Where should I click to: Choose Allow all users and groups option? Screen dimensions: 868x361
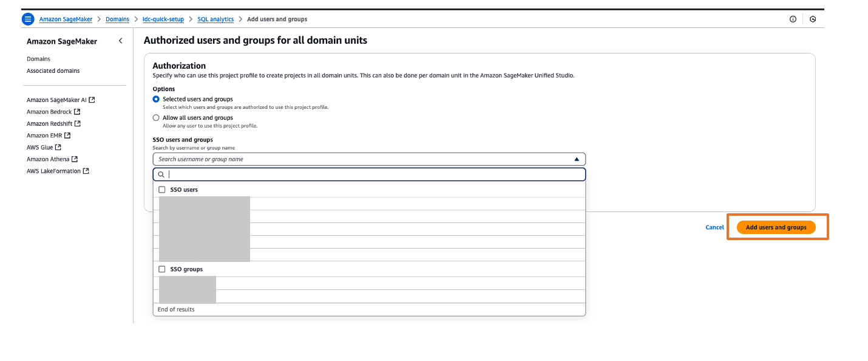point(156,117)
